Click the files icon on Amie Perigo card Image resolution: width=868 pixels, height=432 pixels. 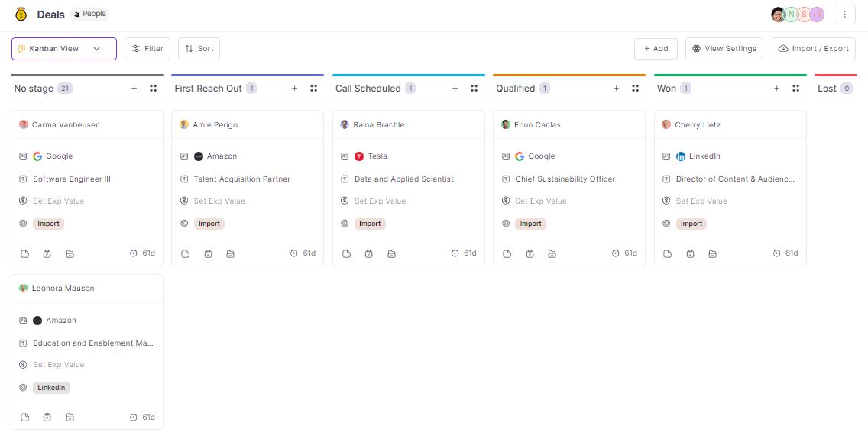pyautogui.click(x=230, y=254)
